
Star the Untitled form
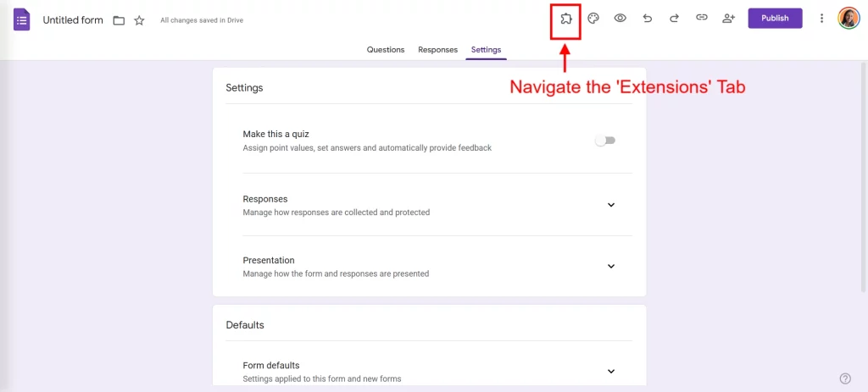pos(139,20)
